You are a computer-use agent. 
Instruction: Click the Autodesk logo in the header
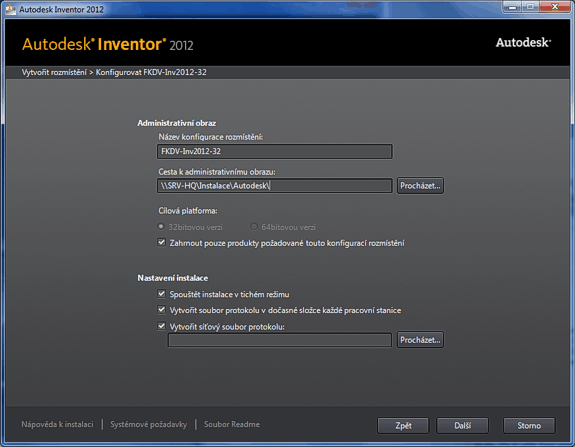coord(523,43)
